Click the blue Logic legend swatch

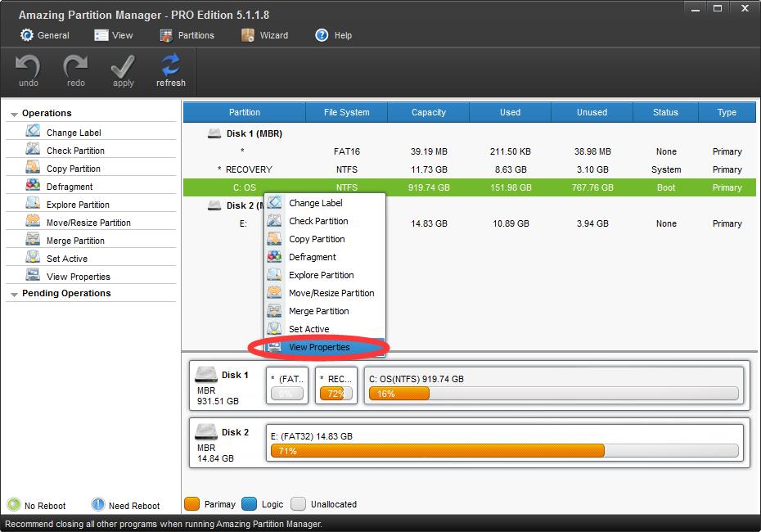pyautogui.click(x=249, y=504)
